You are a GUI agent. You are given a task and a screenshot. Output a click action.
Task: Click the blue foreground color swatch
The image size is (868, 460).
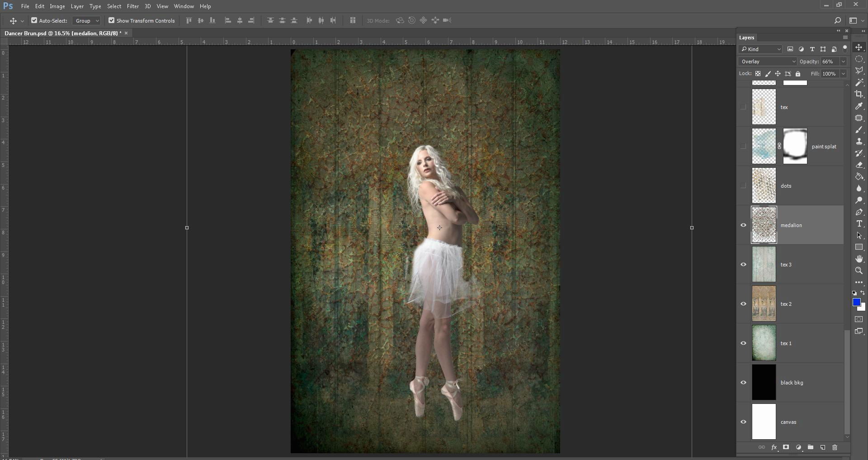coord(856,302)
